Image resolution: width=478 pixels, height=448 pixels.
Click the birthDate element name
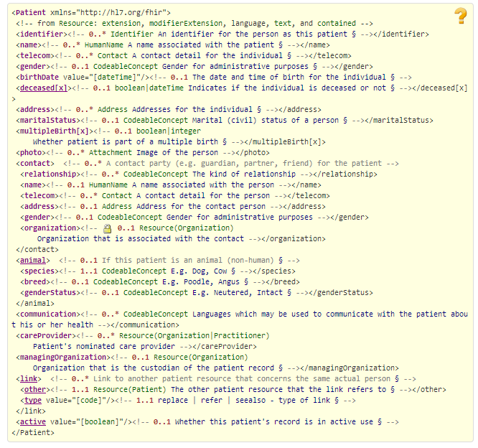[x=40, y=77]
